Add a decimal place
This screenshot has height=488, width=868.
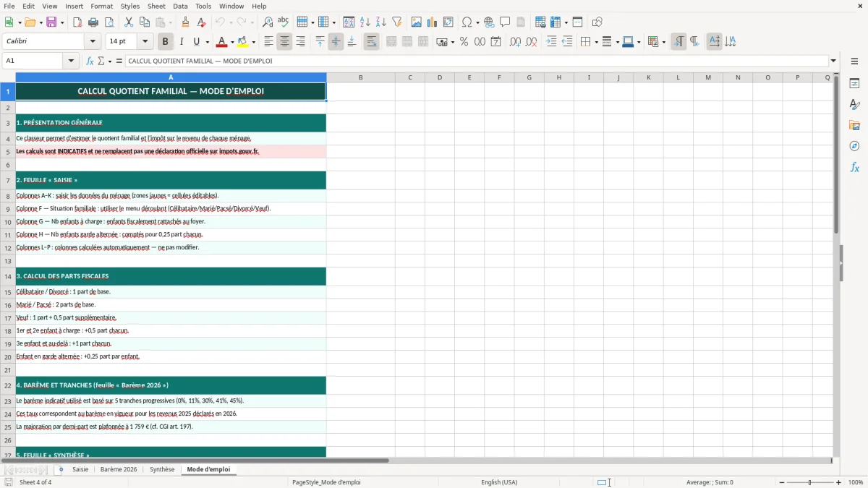515,42
